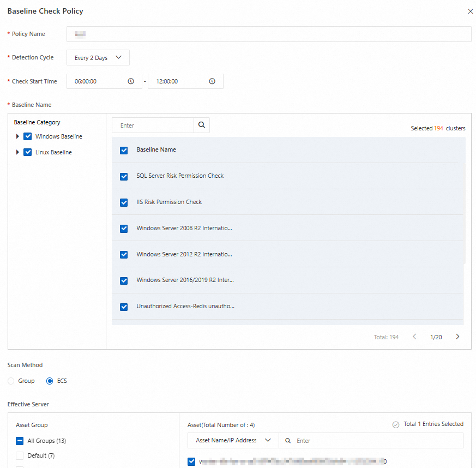This screenshot has height=468, width=476.
Task: Click the 06:00:00 start time field
Action: pyautogui.click(x=104, y=81)
